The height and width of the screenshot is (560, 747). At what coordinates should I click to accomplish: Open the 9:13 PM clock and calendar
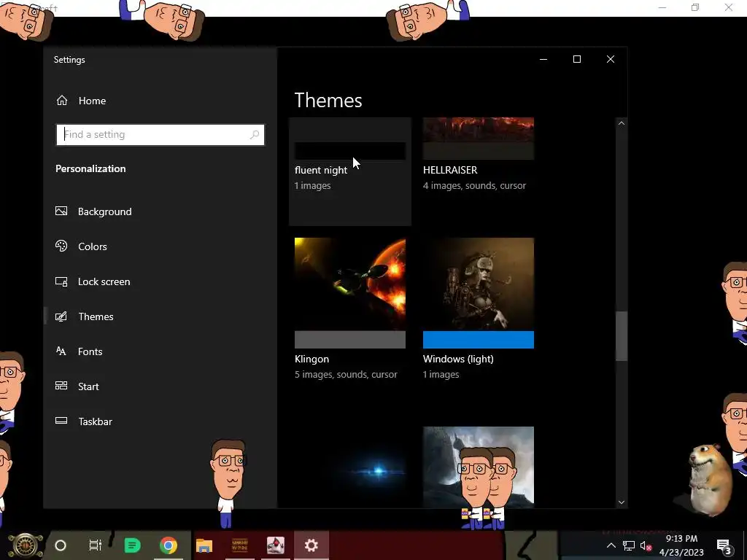[681, 545]
